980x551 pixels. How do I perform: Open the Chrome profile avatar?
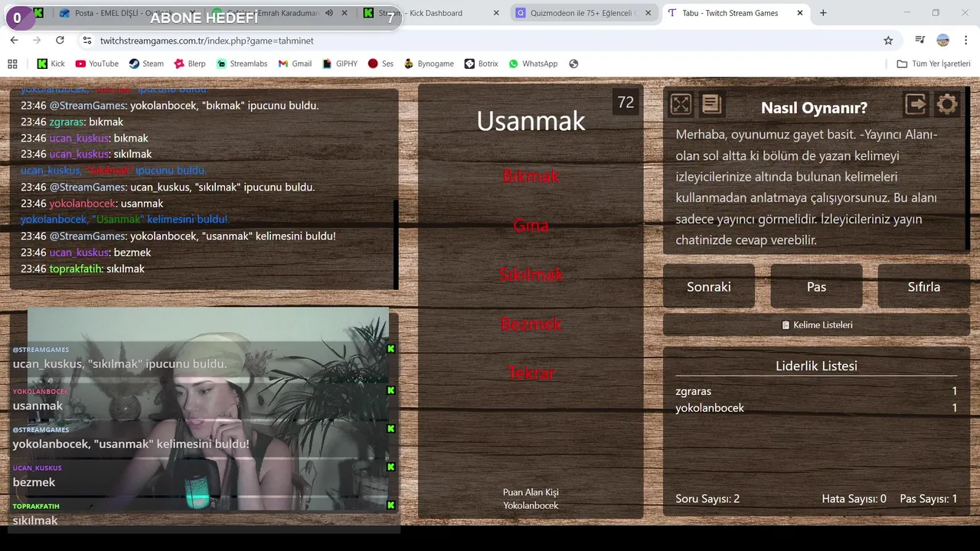click(x=943, y=41)
